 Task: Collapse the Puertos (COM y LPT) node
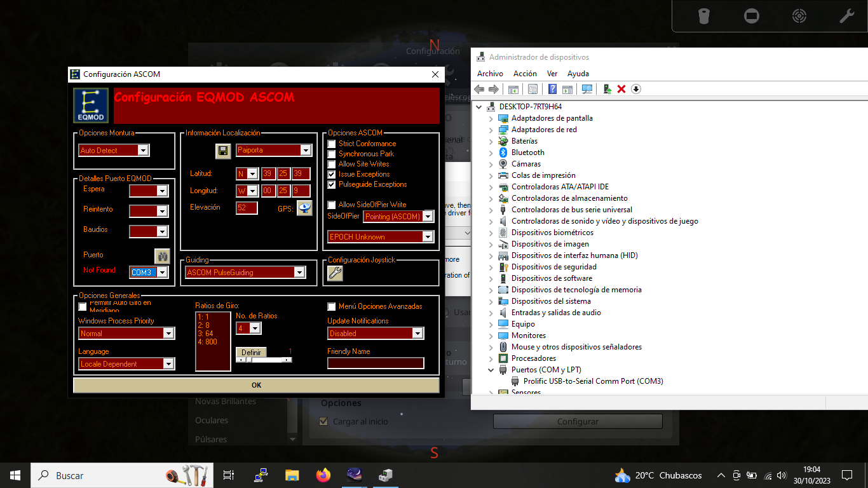point(491,370)
